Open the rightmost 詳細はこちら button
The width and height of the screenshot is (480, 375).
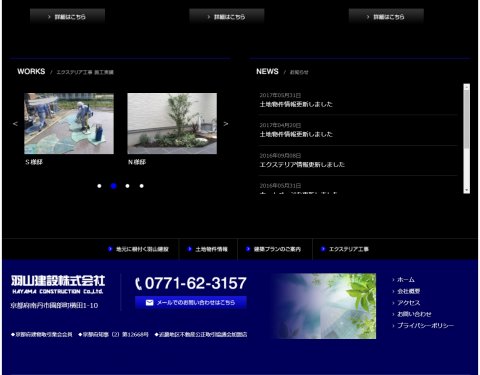tap(386, 16)
